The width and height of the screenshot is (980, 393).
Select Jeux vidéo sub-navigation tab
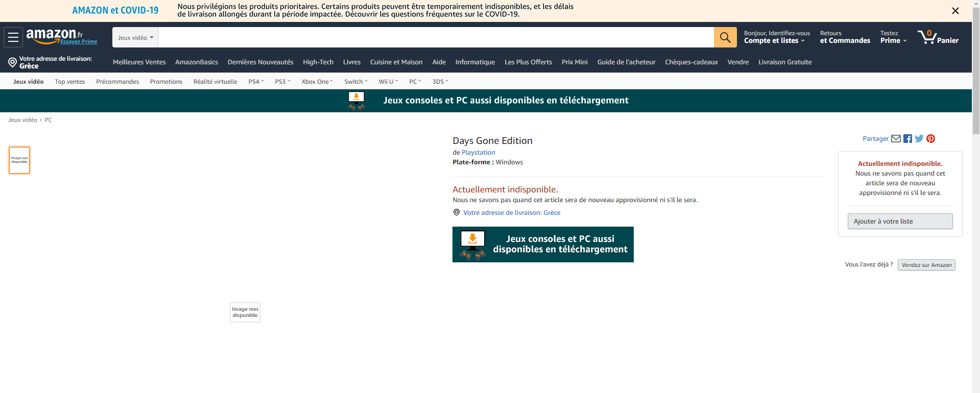coord(29,82)
